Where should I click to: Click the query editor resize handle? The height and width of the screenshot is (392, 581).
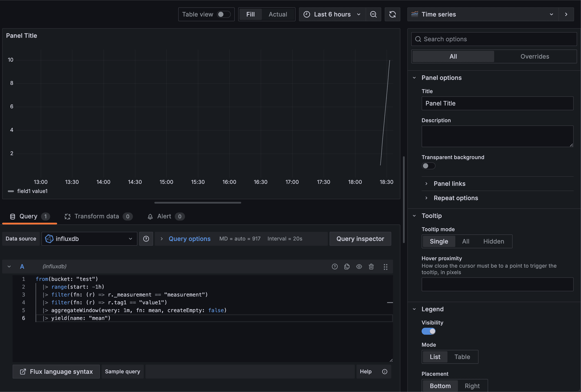(391, 360)
